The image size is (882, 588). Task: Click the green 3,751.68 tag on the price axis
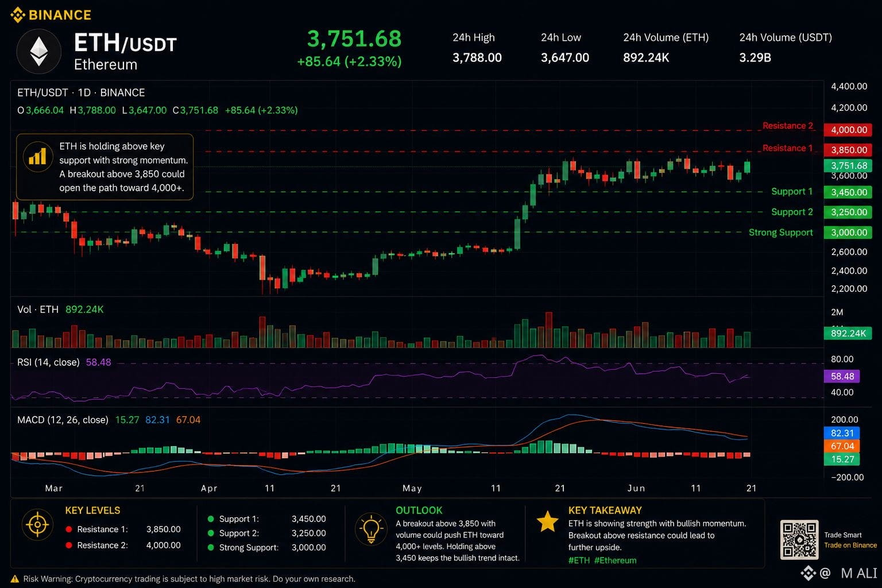pyautogui.click(x=848, y=166)
